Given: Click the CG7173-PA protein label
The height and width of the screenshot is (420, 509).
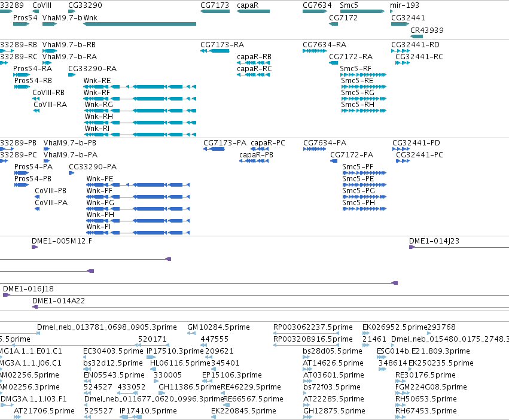Looking at the screenshot, I should (225, 142).
